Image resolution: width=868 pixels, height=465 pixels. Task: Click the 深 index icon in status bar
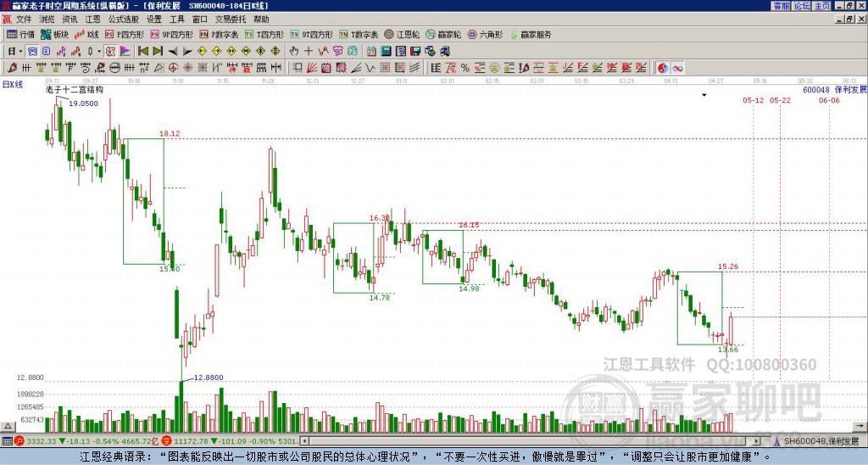click(169, 441)
